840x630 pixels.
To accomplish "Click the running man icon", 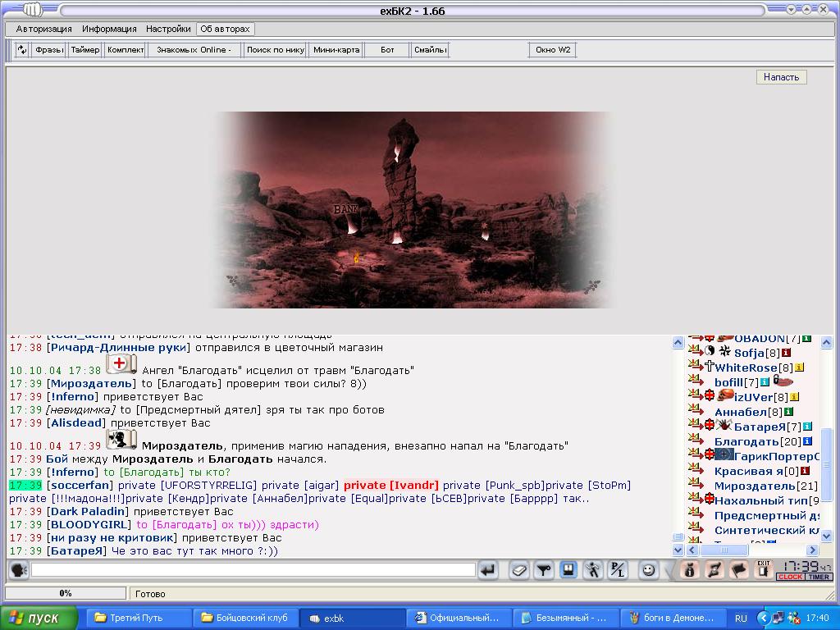I will (593, 570).
